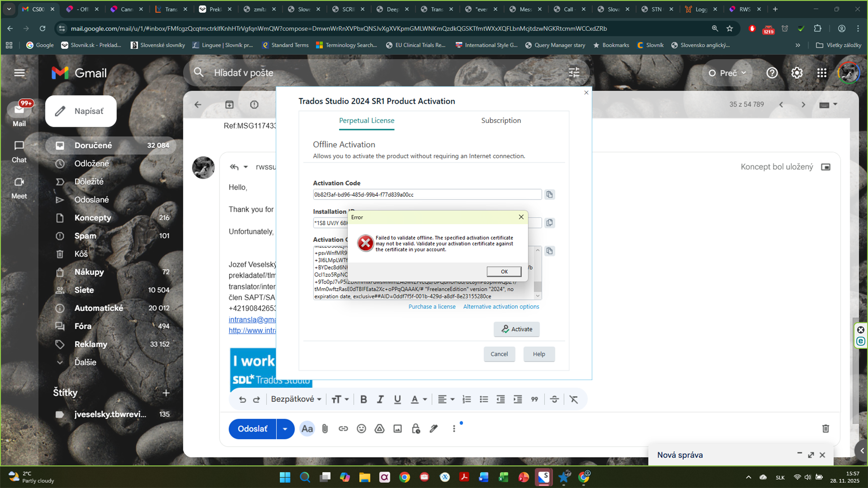Copy the Installation ID value
The width and height of the screenshot is (868, 488).
pyautogui.click(x=550, y=222)
